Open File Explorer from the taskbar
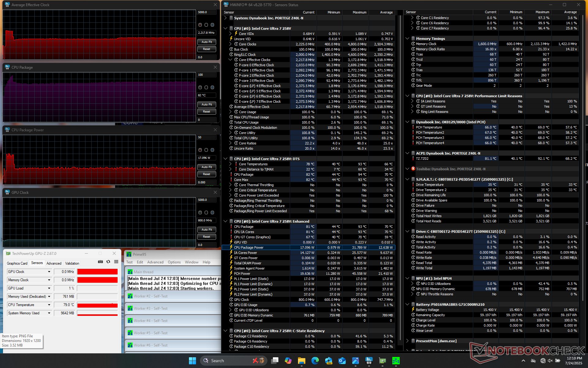 (301, 361)
